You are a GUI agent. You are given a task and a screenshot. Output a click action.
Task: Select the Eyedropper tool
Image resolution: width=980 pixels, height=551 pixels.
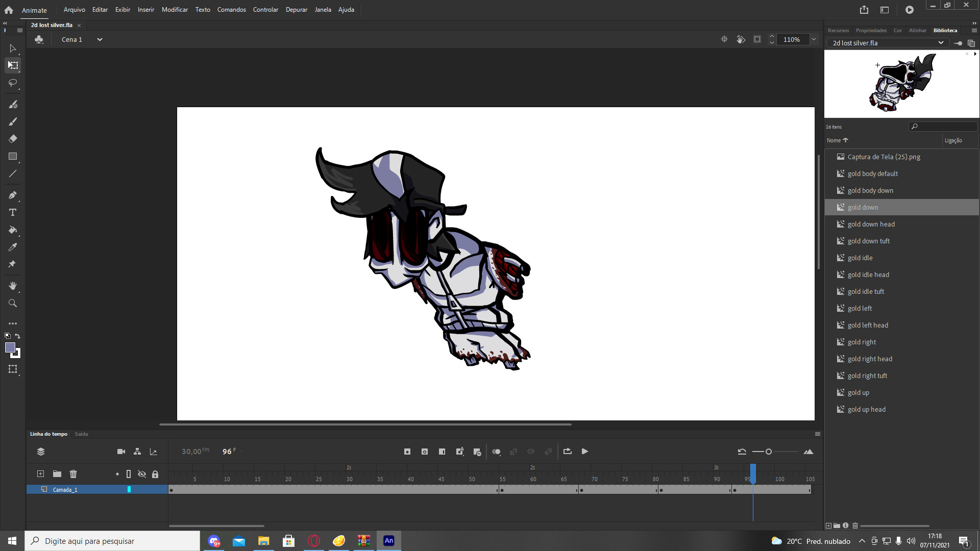[13, 247]
